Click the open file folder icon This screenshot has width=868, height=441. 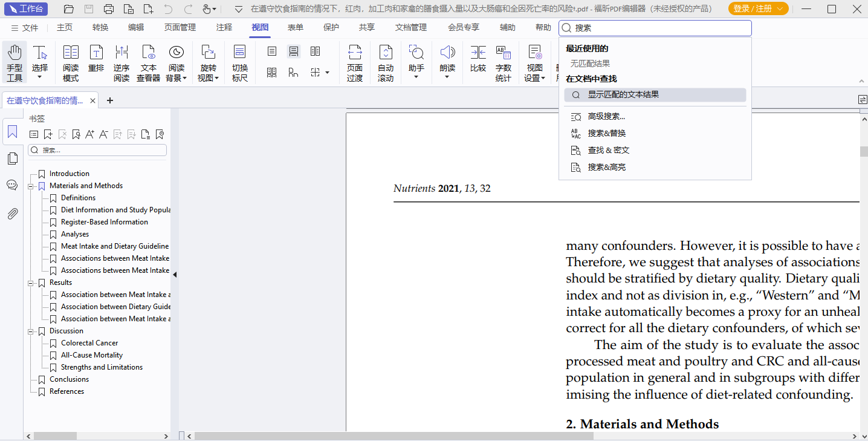69,9
